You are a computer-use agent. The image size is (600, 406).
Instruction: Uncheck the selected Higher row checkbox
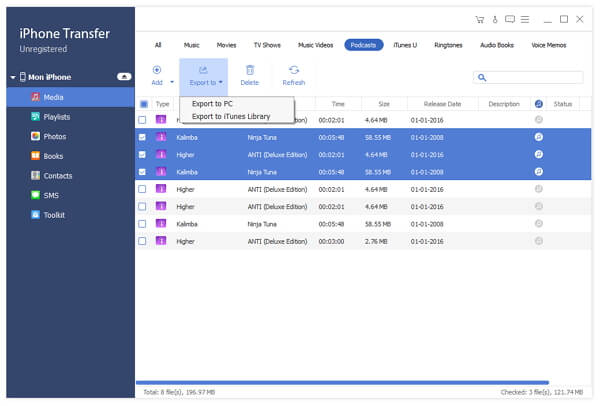pos(142,155)
